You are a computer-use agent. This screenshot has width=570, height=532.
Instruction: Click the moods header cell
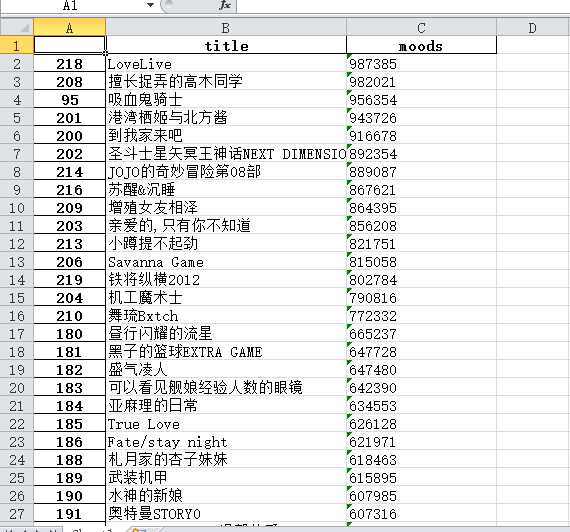421,45
